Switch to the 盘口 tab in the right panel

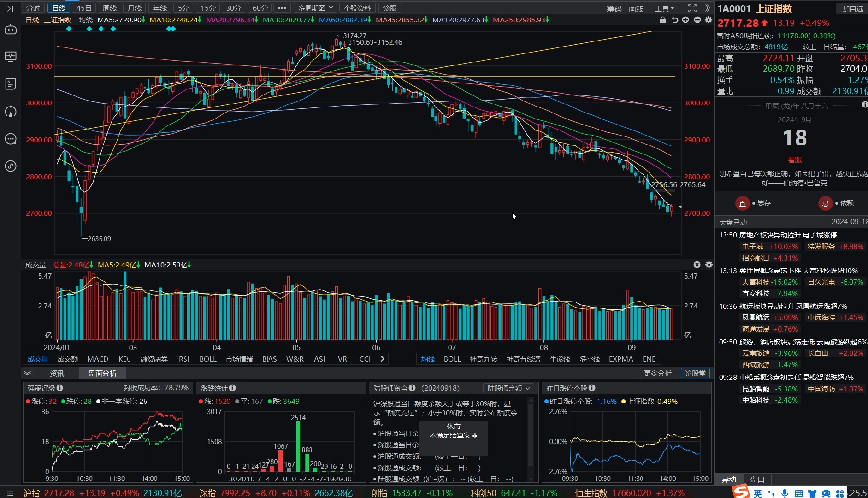757,479
